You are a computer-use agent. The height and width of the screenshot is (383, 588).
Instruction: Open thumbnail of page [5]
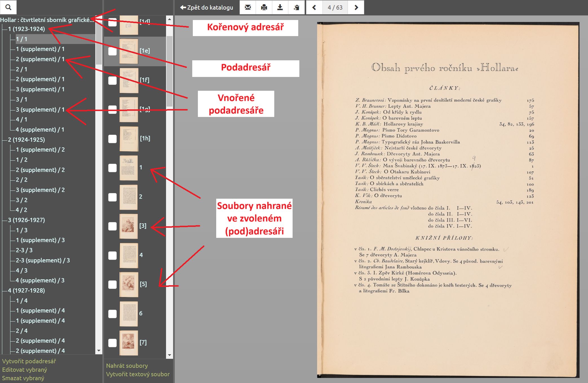(x=129, y=285)
